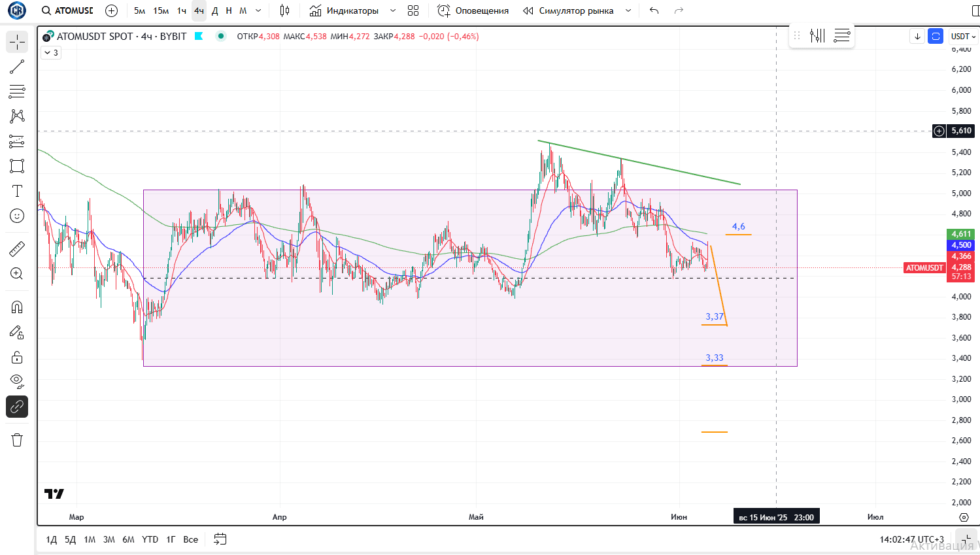This screenshot has width=980, height=555.
Task: Select the ruler measure tool
Action: click(x=17, y=249)
